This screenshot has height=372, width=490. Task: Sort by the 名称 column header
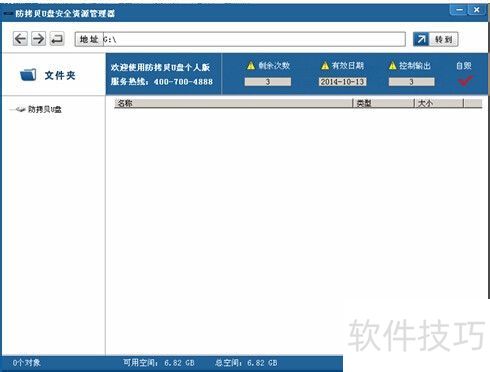233,104
